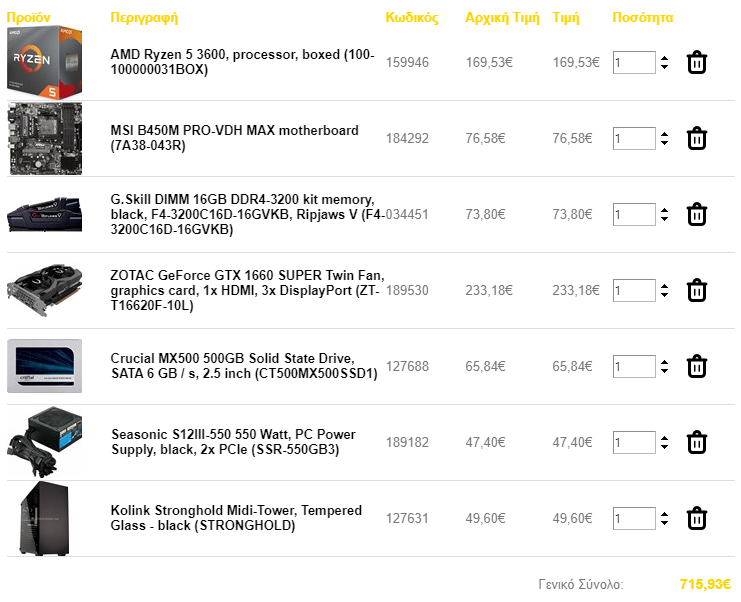Viewport: 741px width, 602px height.
Task: Select product code 159946
Action: coord(407,62)
